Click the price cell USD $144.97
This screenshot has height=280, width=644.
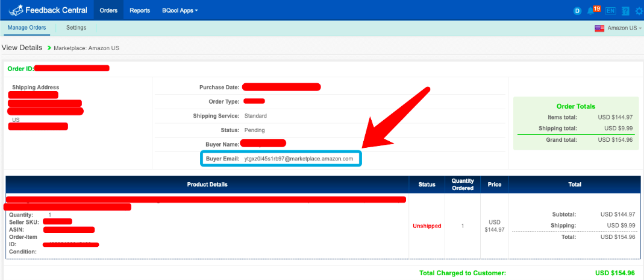tap(495, 226)
